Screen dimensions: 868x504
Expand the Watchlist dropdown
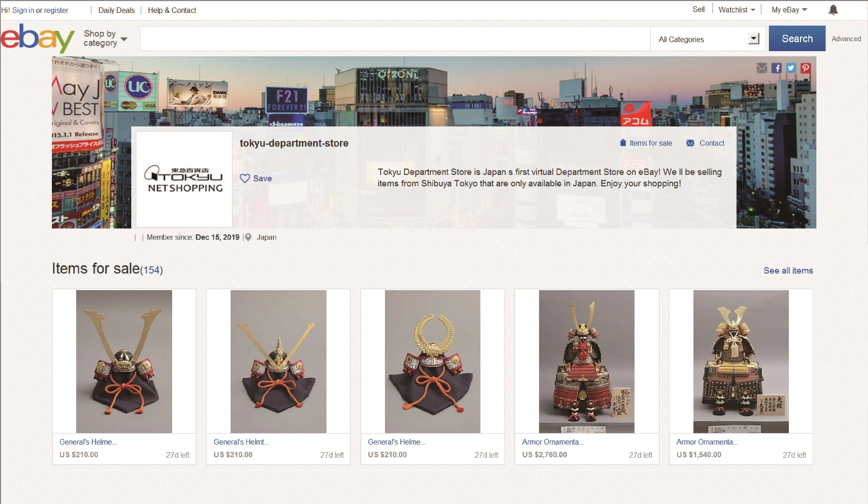[x=737, y=10]
